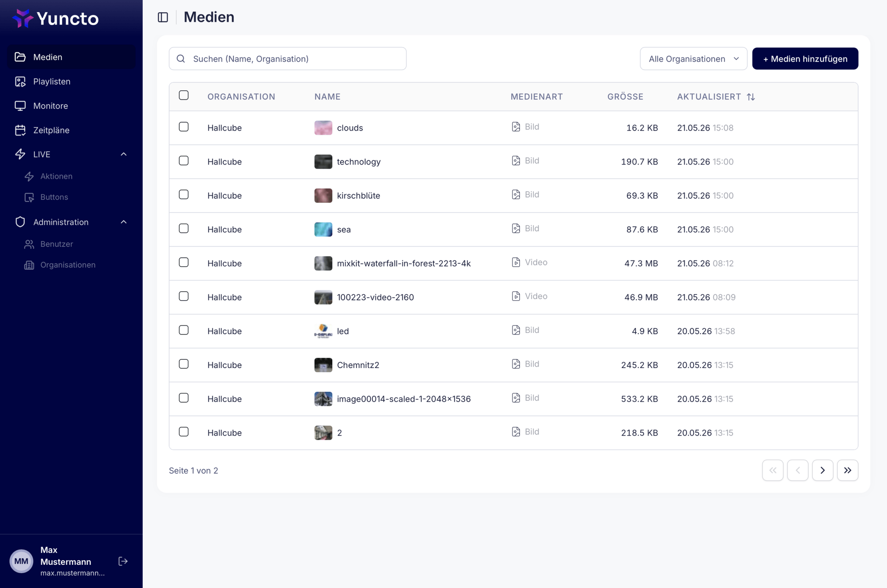Collapse the LIVE section chevron

click(x=124, y=154)
